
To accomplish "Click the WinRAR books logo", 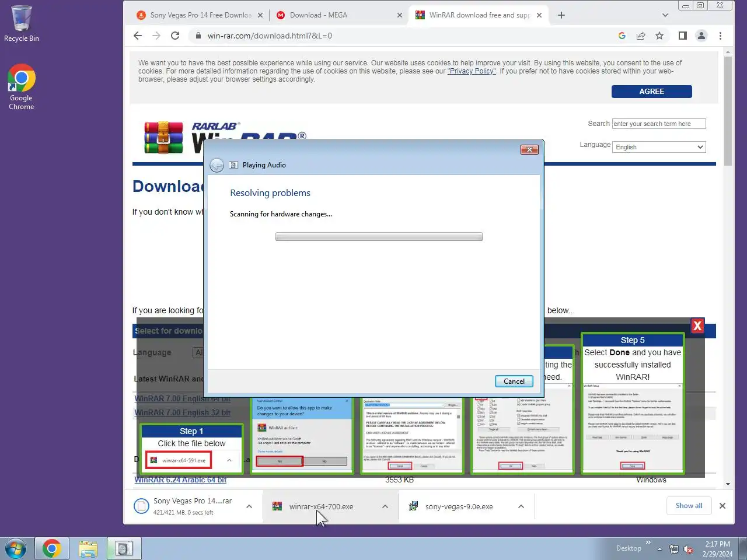I will coord(164,138).
